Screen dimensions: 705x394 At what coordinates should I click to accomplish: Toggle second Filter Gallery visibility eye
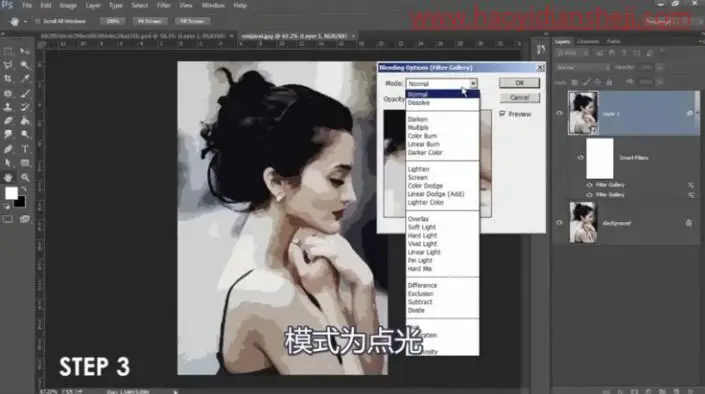589,195
